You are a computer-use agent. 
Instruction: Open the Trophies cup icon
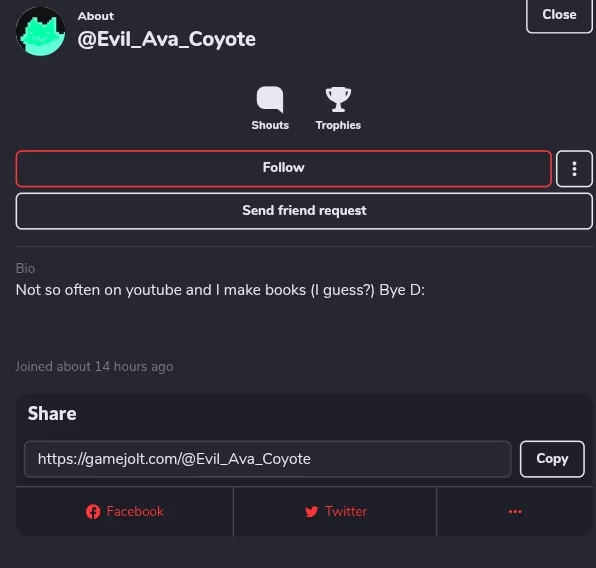338,100
